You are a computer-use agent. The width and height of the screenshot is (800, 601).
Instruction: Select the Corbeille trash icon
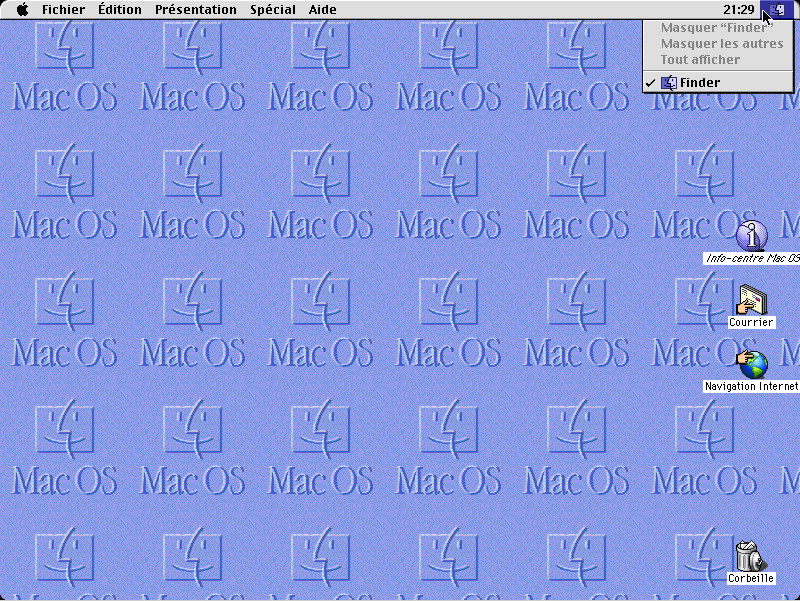tap(751, 556)
